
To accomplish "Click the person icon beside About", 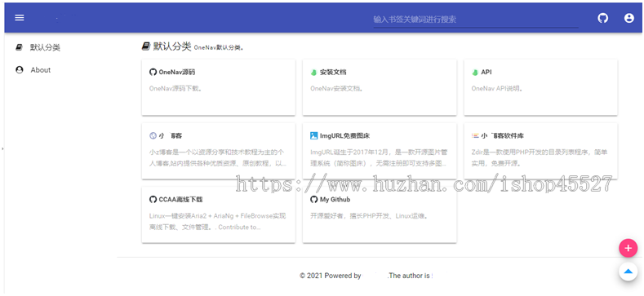I will point(19,70).
